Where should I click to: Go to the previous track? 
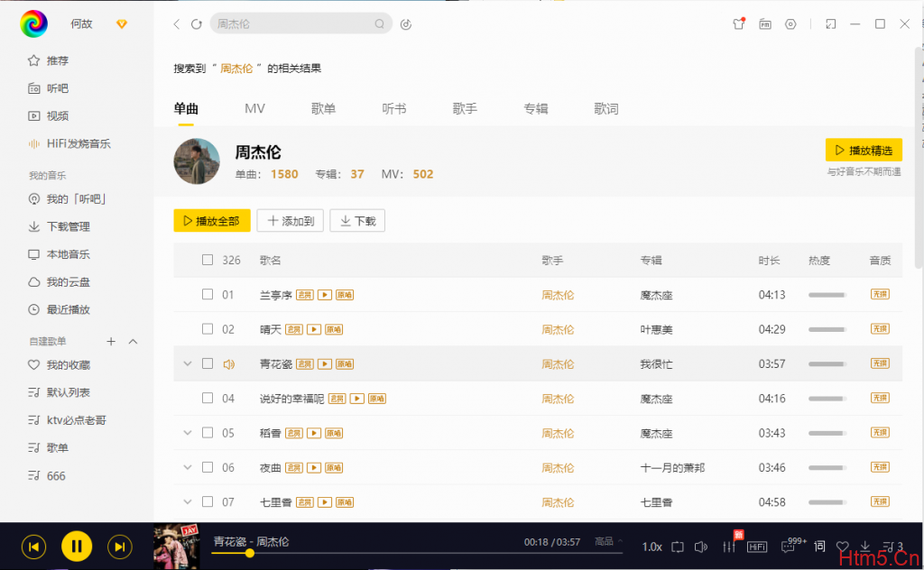(33, 547)
